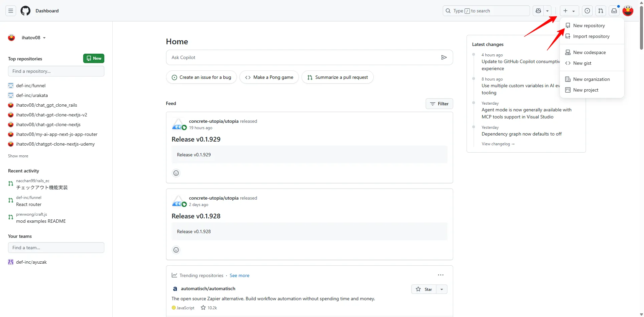The image size is (644, 317).
Task: Expand the Star lists dropdown arrow
Action: click(x=442, y=289)
